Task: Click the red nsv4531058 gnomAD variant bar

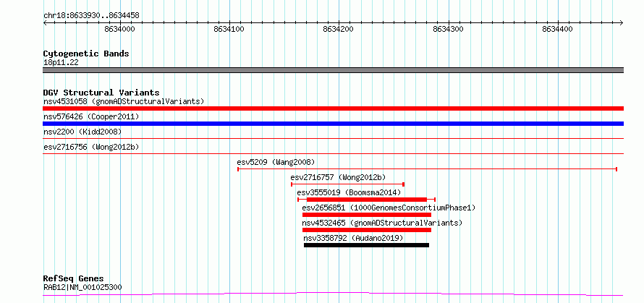Action: pos(333,108)
